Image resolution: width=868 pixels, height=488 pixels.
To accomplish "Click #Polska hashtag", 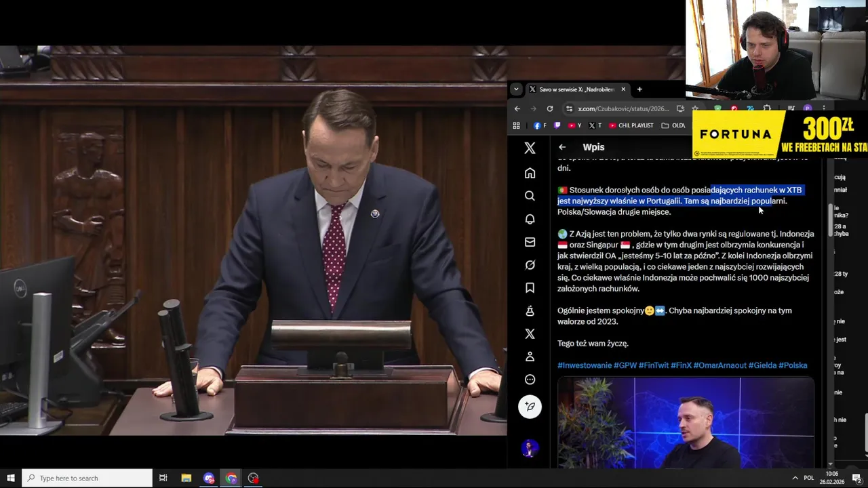I will pyautogui.click(x=793, y=365).
